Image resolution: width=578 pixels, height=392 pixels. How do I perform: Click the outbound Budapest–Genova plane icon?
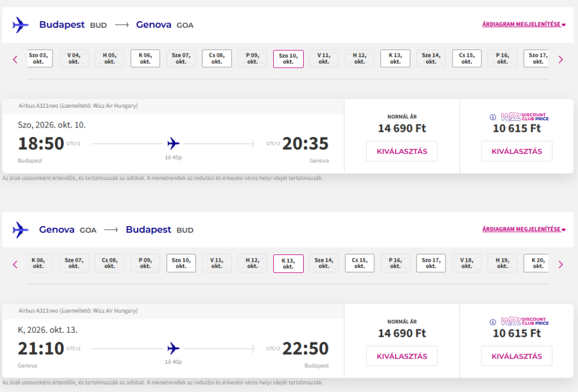click(x=20, y=25)
